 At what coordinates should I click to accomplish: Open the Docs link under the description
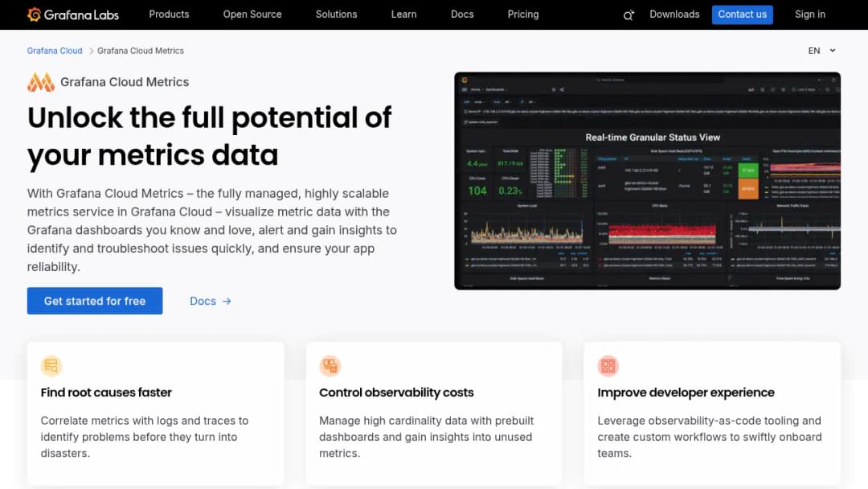[211, 302]
